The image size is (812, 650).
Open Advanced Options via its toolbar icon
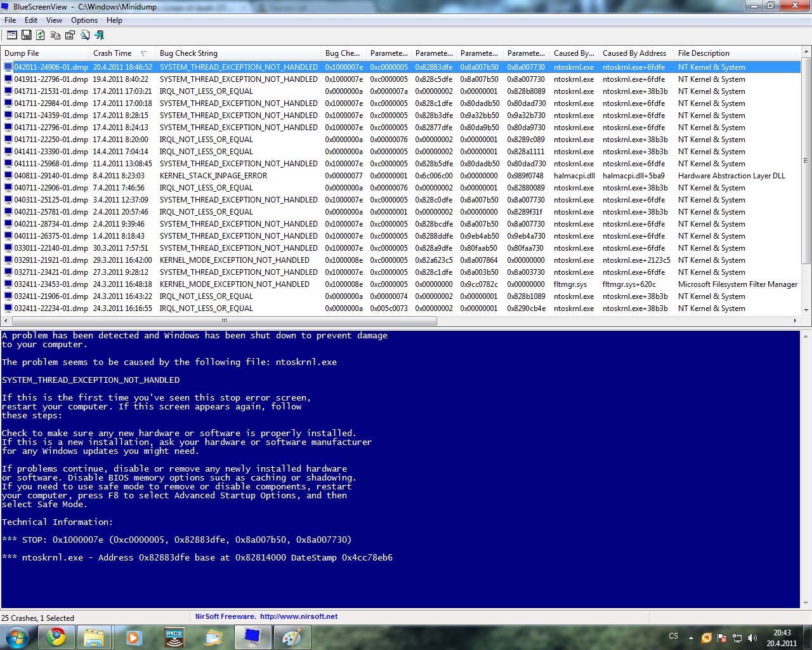tap(12, 35)
